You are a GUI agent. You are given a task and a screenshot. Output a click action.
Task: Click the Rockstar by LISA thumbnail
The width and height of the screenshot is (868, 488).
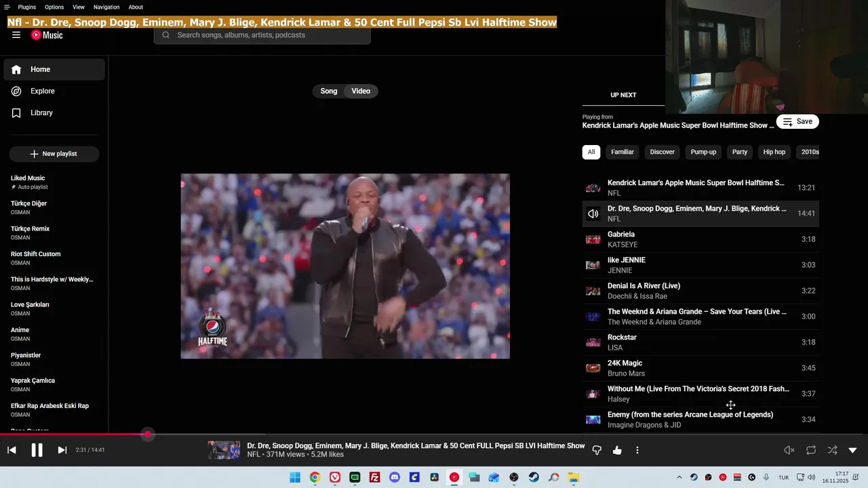593,342
